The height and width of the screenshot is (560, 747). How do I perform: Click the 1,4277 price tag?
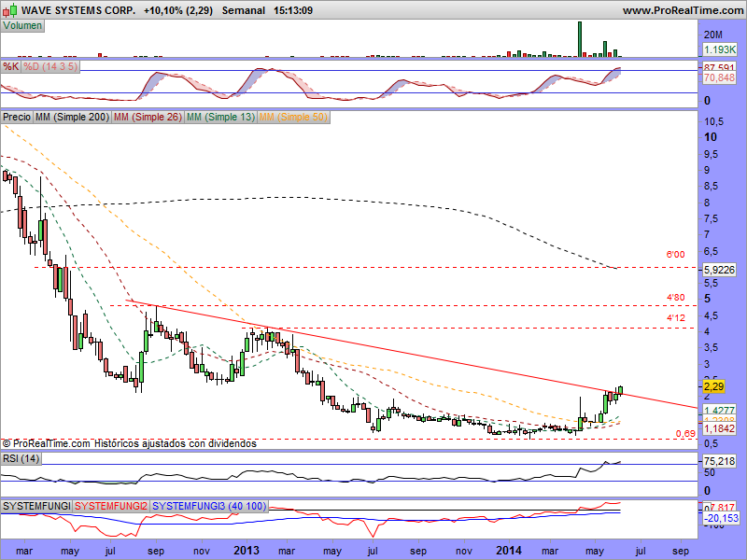719,410
